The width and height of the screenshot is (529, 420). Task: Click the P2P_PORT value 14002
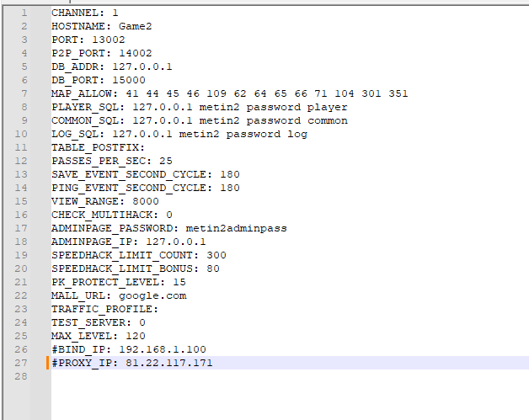(x=136, y=53)
